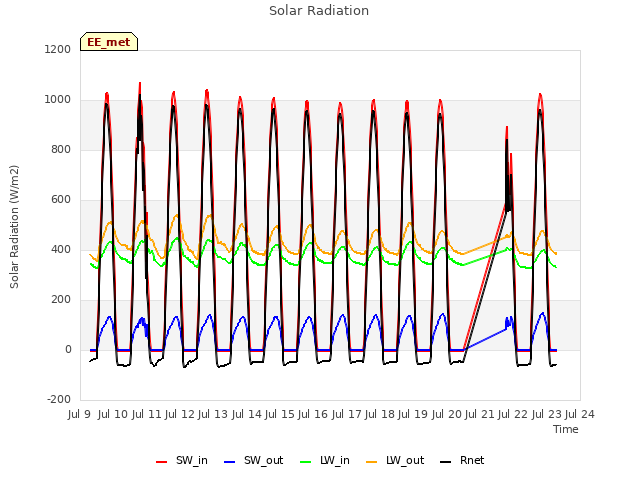The image size is (640, 480).
Task: Click the Jul 24 x-axis tick label
Action: pyautogui.click(x=579, y=415)
